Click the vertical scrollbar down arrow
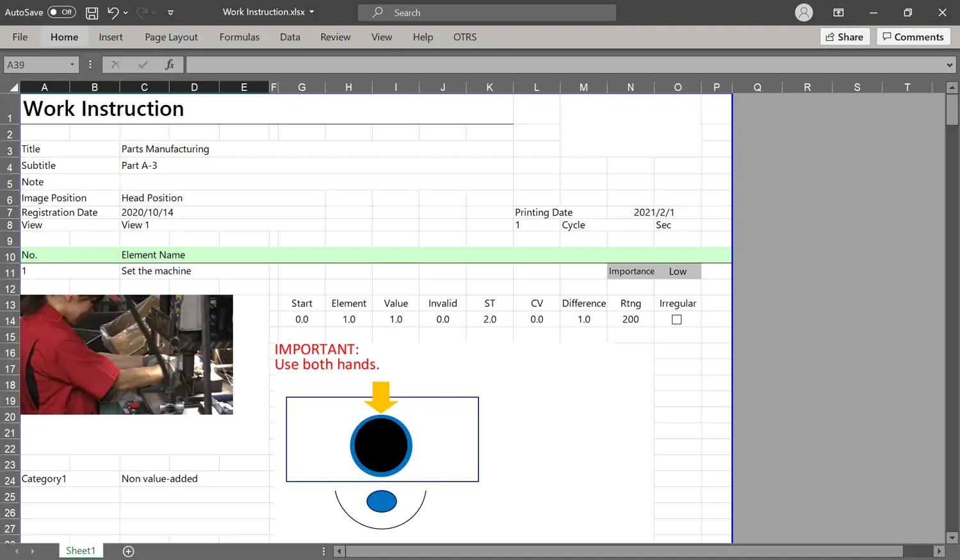 pos(952,538)
